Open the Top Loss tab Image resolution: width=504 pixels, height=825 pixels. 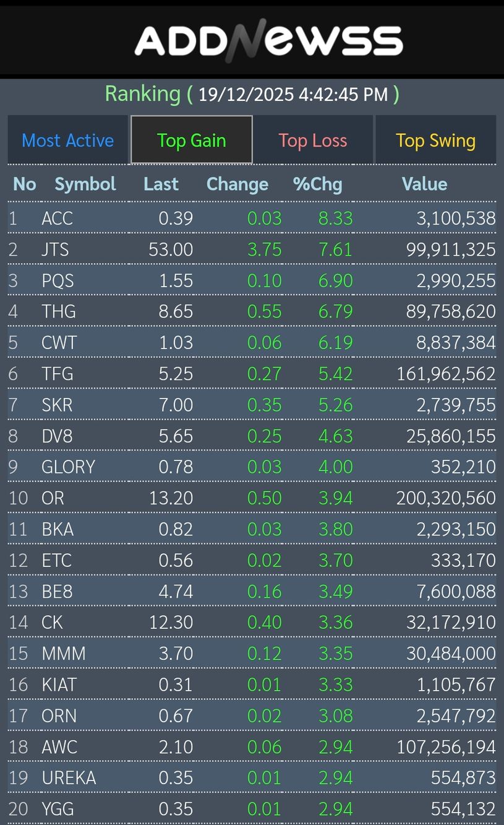click(312, 140)
